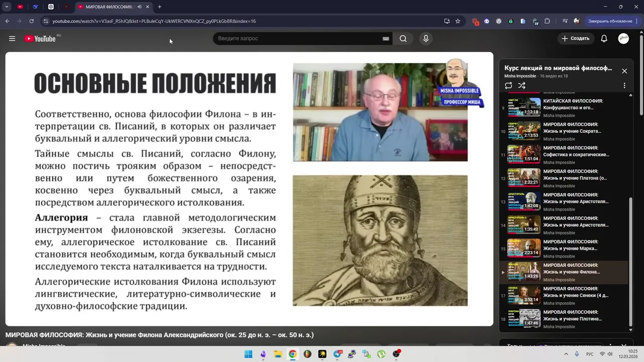Play Жизнь и учение Сократа video

click(x=563, y=131)
